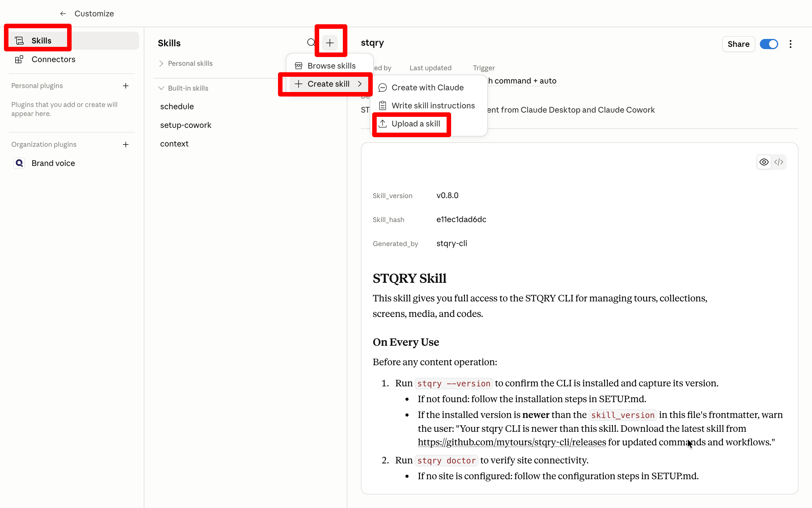Add a personal plugin with plus

(x=126, y=86)
